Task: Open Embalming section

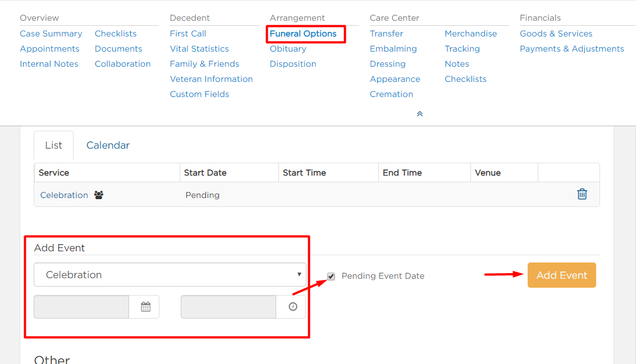Action: (x=393, y=49)
